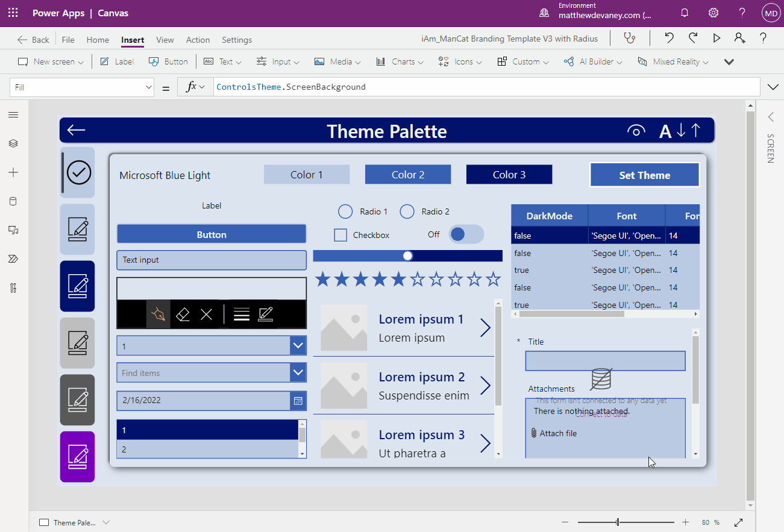Open Power Automate from the left sidebar
Screen dimensions: 784x532
pyautogui.click(x=13, y=258)
